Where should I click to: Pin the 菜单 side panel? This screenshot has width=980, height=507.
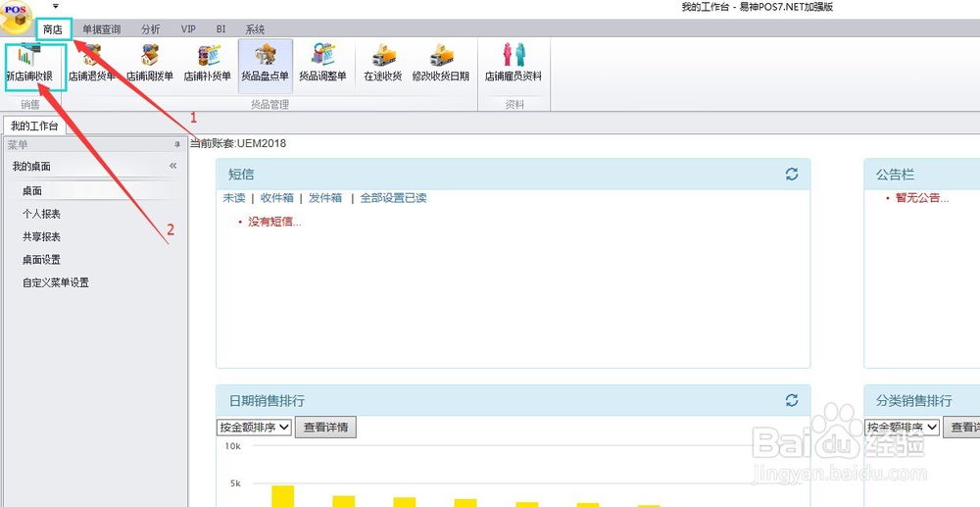176,144
